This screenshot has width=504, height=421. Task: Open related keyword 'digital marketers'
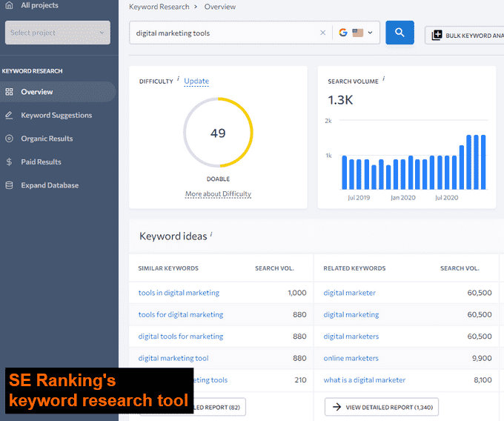(351, 337)
